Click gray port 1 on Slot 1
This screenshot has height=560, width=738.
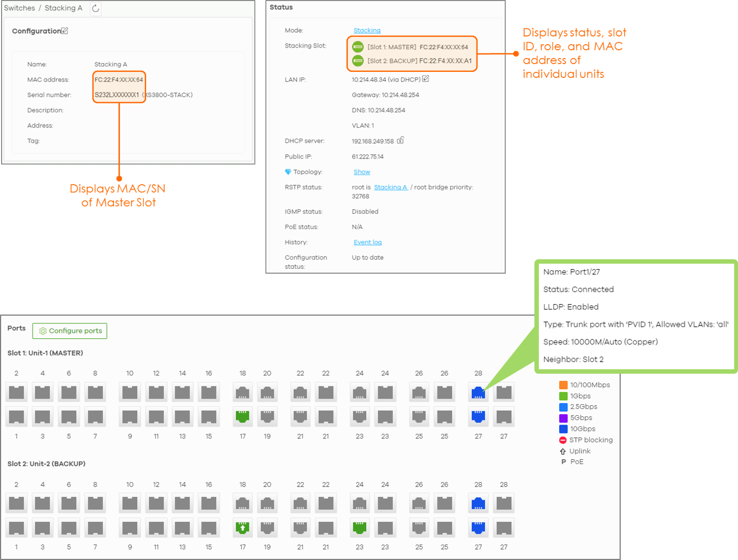[17, 416]
